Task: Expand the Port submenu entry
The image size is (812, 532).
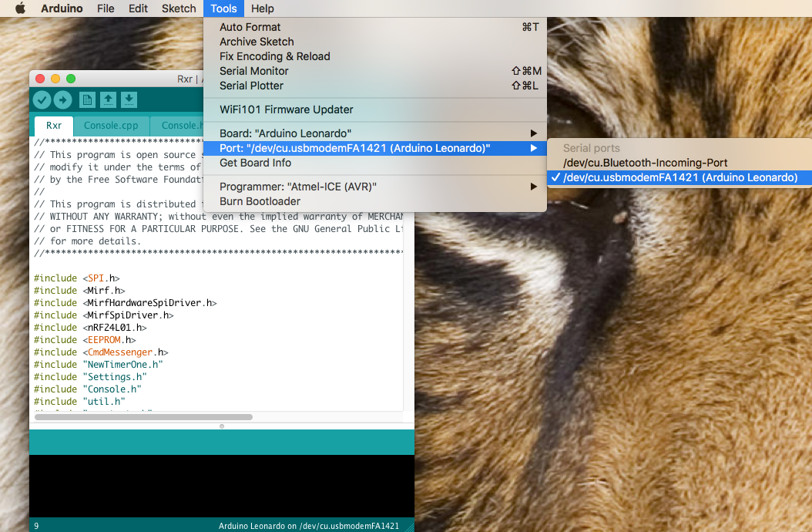Action: click(375, 148)
